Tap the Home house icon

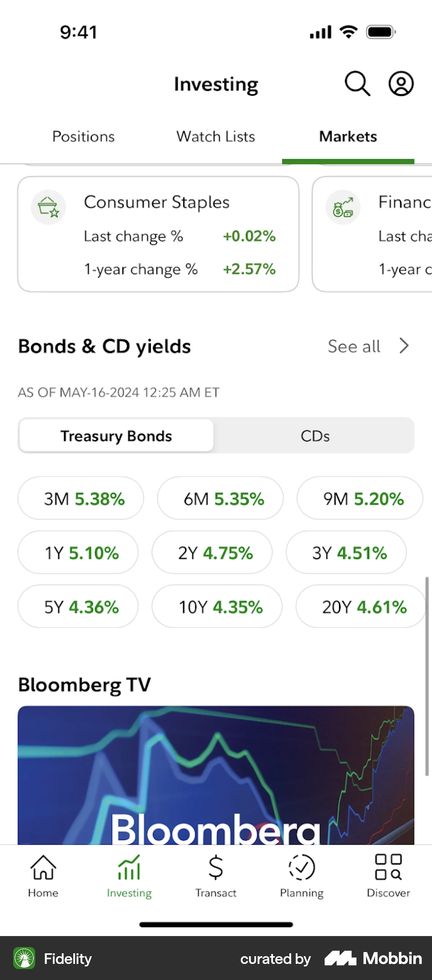[x=43, y=868]
